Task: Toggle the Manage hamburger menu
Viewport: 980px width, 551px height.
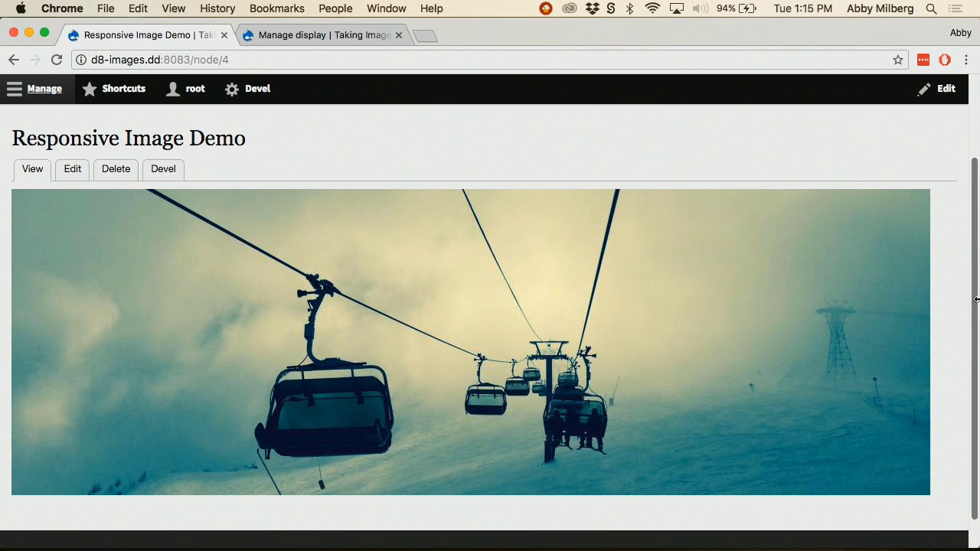Action: pos(34,89)
